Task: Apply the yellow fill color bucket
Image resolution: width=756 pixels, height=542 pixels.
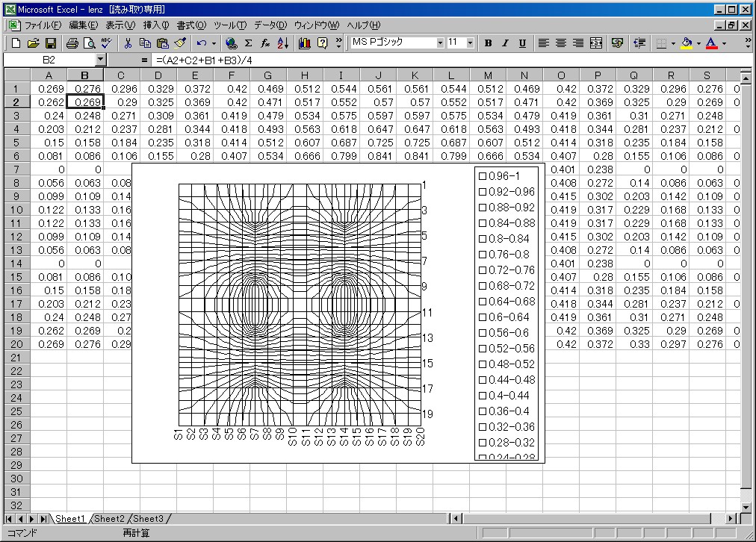Action: (x=687, y=43)
